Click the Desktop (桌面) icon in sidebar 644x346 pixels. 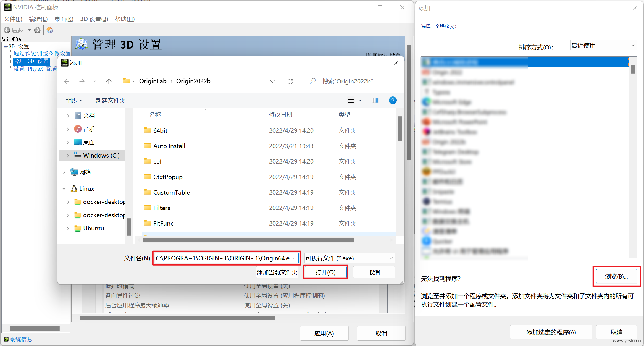click(x=78, y=142)
